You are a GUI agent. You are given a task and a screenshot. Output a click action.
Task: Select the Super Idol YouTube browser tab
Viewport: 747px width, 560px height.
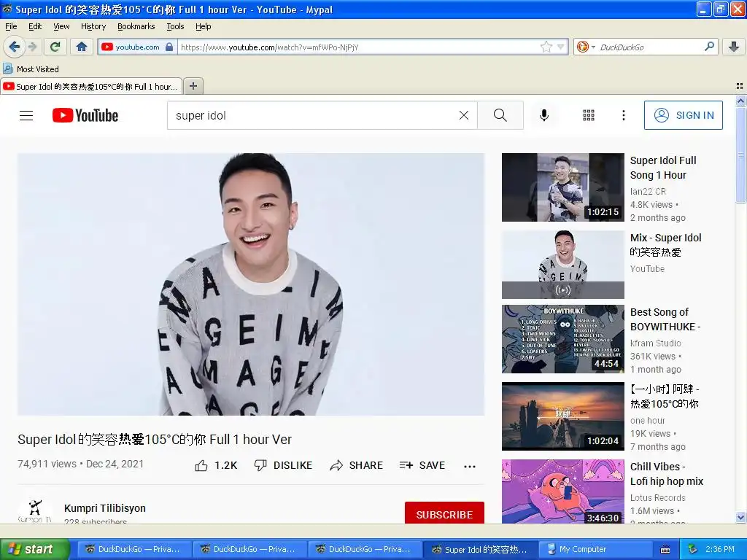click(91, 86)
